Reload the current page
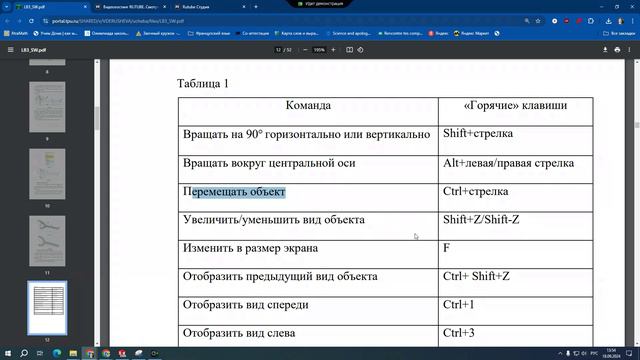This screenshot has height=360, width=640. tap(31, 21)
